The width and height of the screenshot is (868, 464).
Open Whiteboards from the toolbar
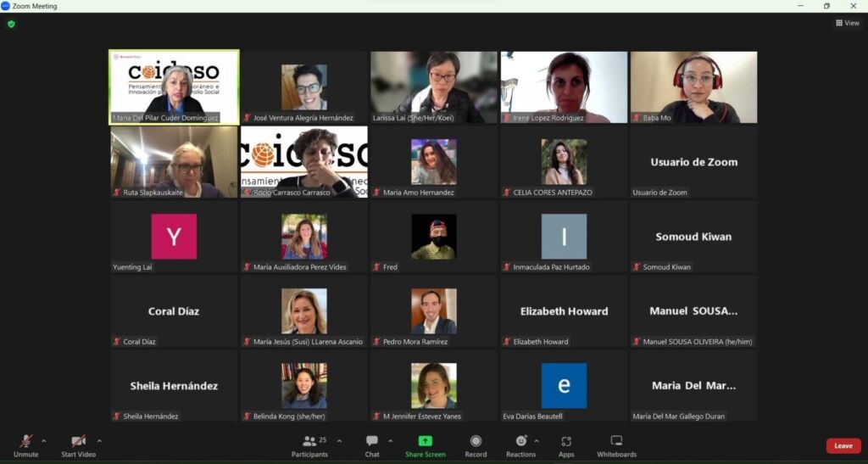616,445
